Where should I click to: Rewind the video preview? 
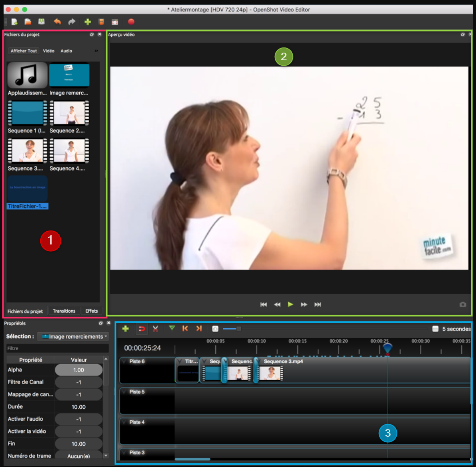point(277,305)
